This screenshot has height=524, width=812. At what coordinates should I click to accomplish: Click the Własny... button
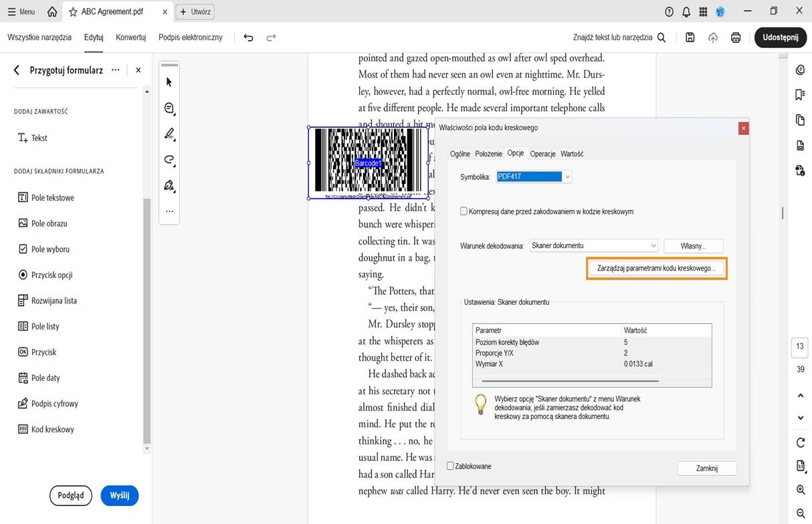[x=693, y=246]
